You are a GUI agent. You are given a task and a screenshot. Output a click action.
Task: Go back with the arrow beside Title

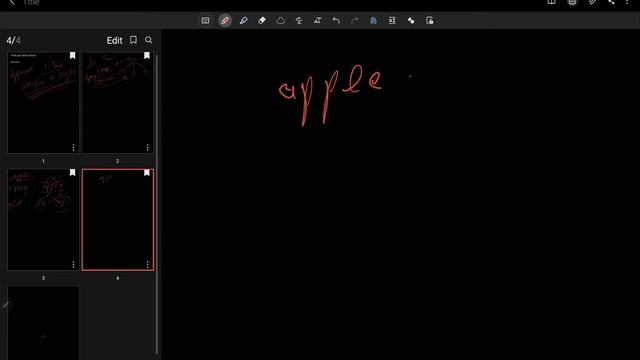12,2
